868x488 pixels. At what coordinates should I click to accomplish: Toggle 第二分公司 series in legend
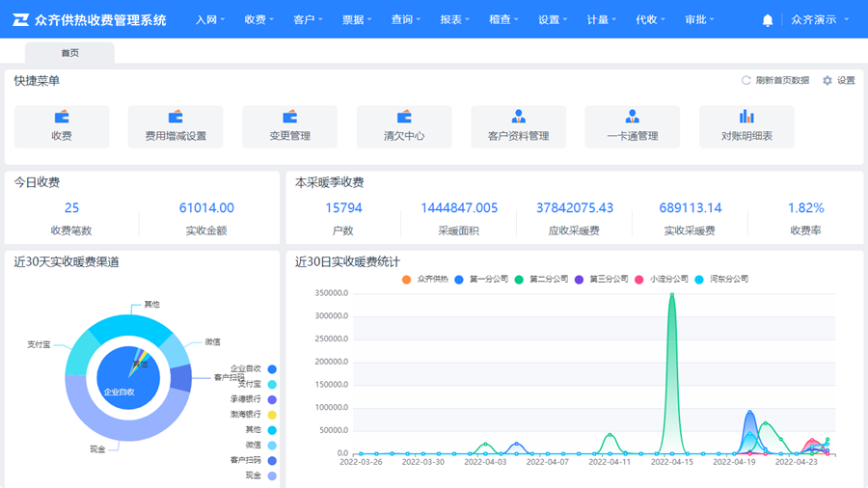(541, 280)
